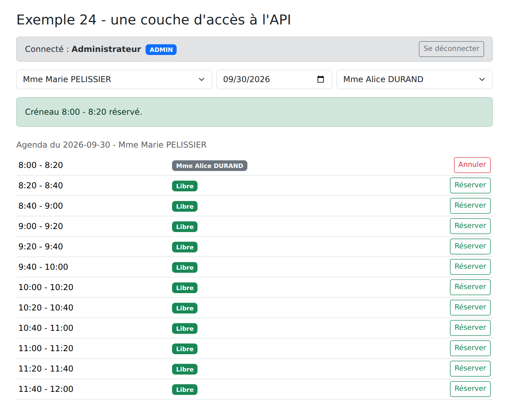Viewport: 509px width, 420px height.
Task: Click the Se déconnecter button
Action: click(451, 49)
